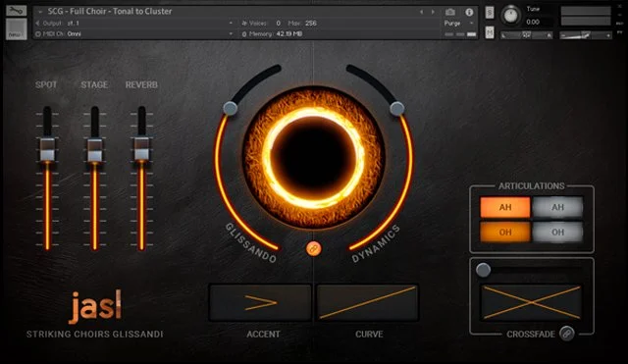Click the Tune knob
This screenshot has height=364, width=628.
click(x=510, y=16)
